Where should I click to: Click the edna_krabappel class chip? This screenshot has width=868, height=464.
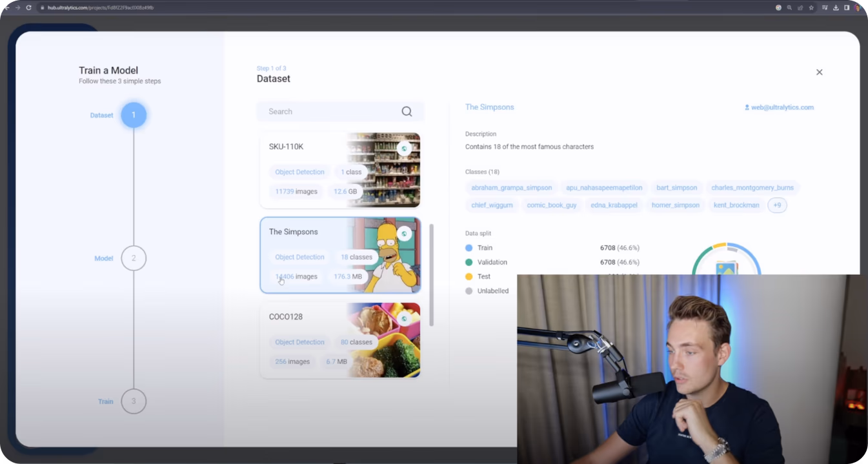coord(615,205)
